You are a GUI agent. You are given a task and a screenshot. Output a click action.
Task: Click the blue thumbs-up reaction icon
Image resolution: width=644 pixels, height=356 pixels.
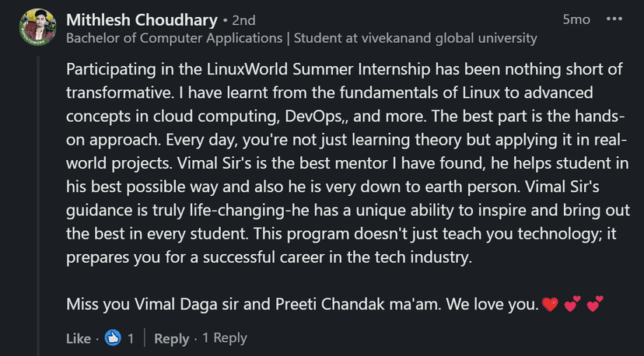click(x=113, y=338)
